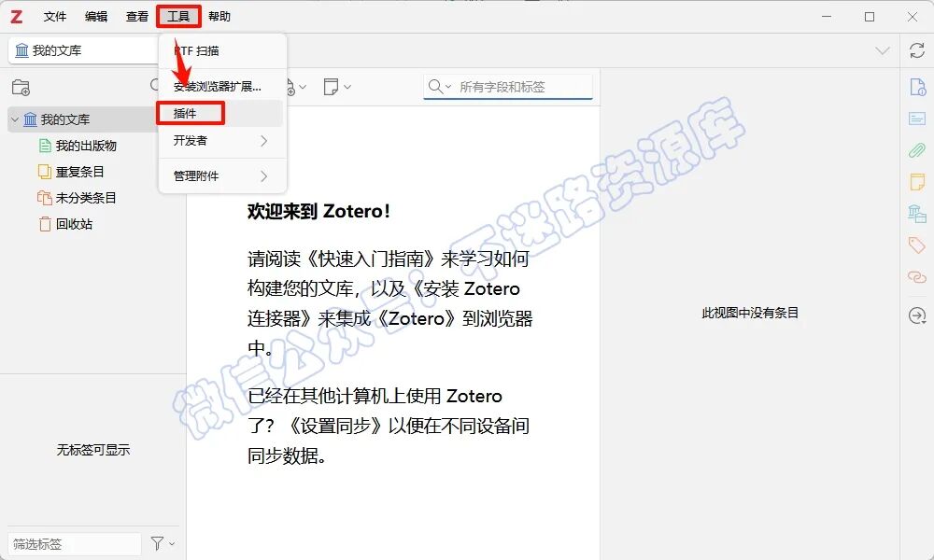Click the Zotero Z logo icon
The image size is (934, 560).
click(x=17, y=17)
